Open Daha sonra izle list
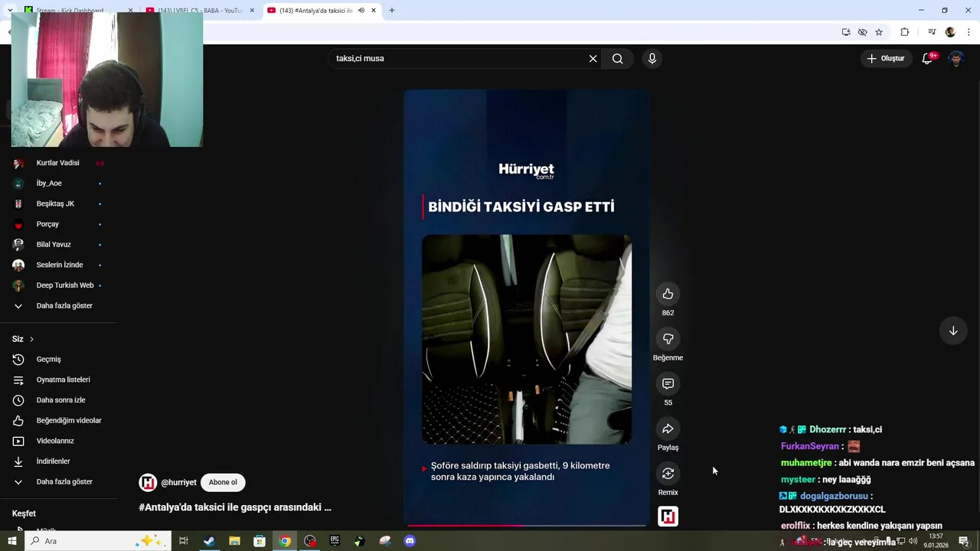The height and width of the screenshot is (551, 980). [59, 400]
